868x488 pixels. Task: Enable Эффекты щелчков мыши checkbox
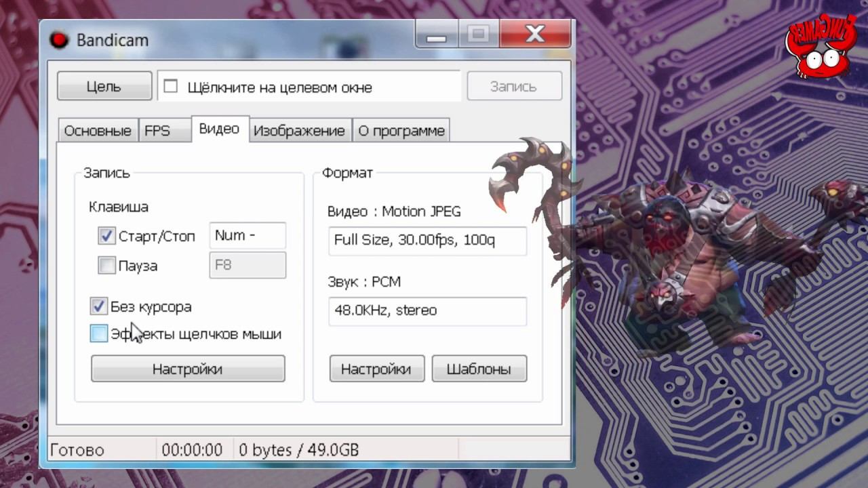[x=99, y=333]
